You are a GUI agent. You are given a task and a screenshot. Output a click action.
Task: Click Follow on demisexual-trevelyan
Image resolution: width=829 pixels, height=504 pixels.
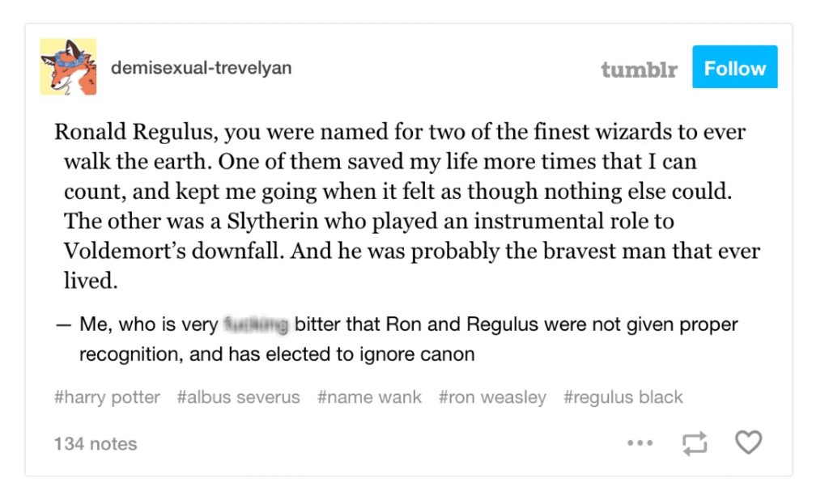pos(734,67)
